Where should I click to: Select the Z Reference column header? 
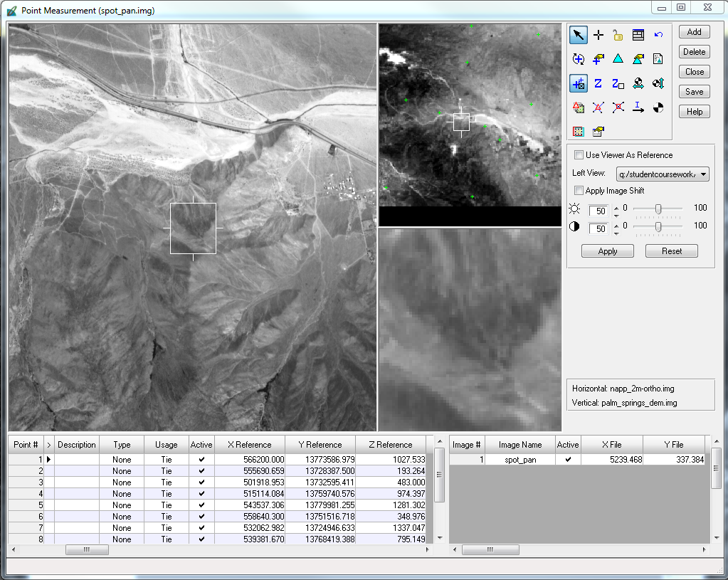pos(391,445)
